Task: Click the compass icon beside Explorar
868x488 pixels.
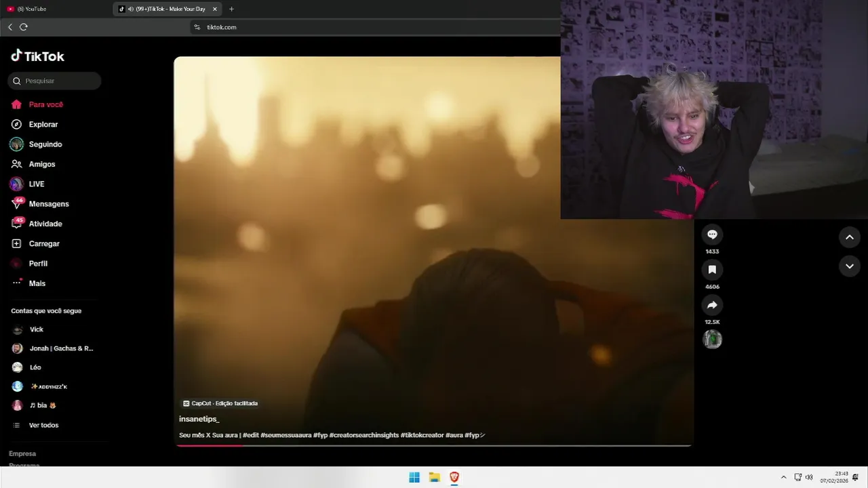Action: point(16,125)
